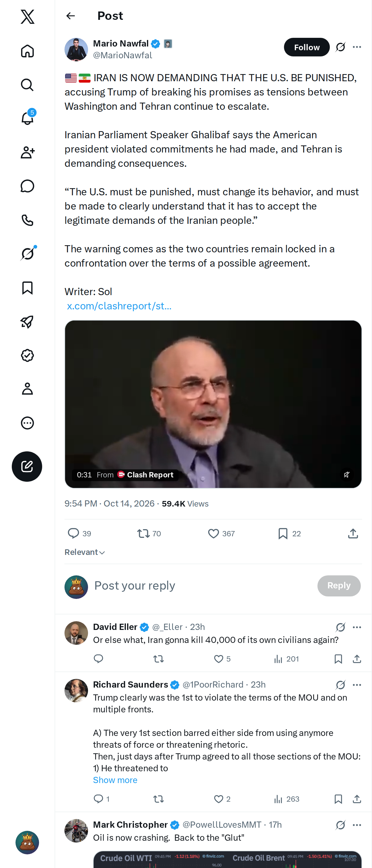Viewport: 372px width, 868px height.
Task: Click the compose new post button
Action: pyautogui.click(x=27, y=466)
